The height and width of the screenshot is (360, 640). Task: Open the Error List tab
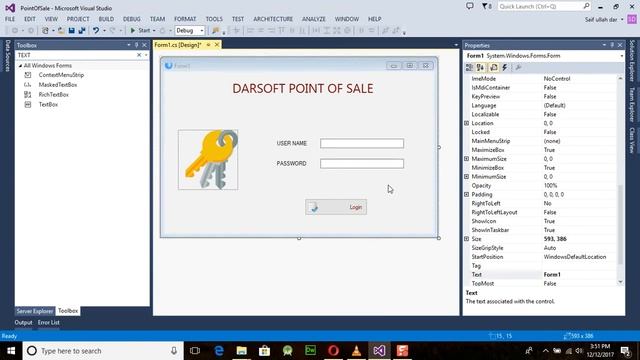pyautogui.click(x=49, y=322)
